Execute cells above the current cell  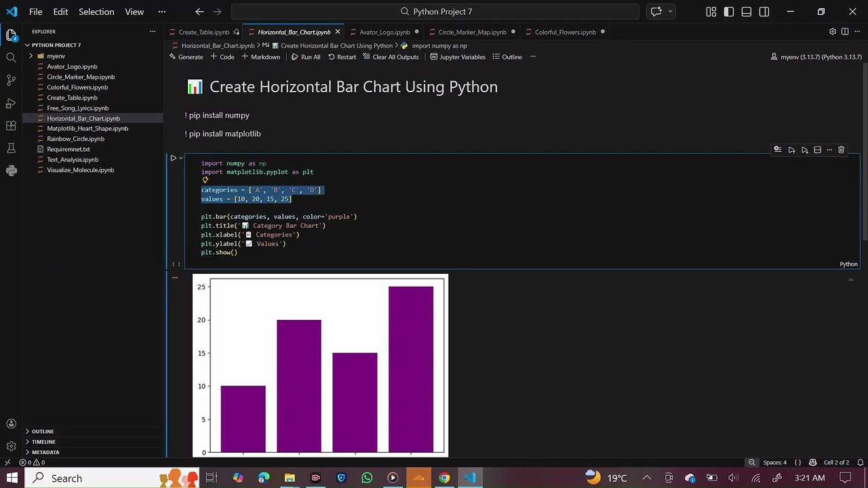(x=791, y=150)
